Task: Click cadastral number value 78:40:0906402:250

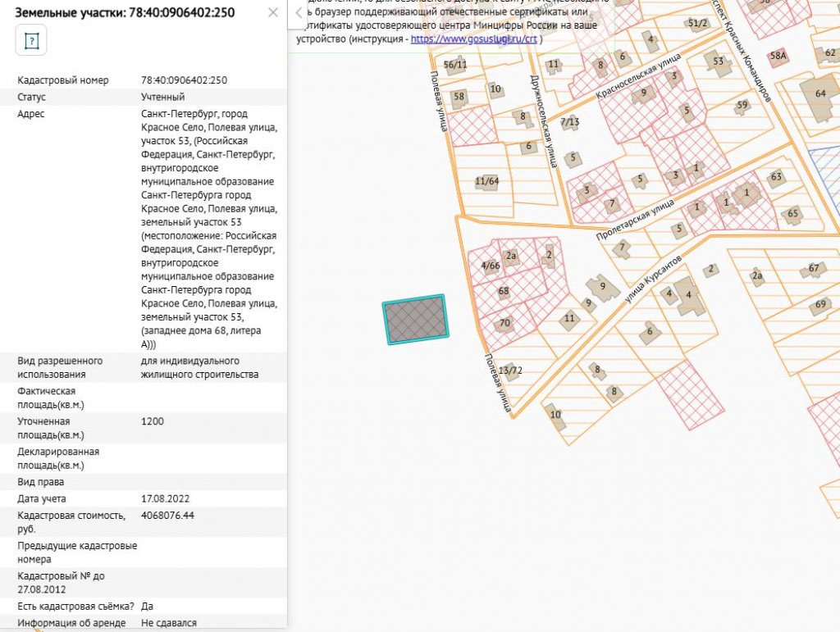Action: 184,80
